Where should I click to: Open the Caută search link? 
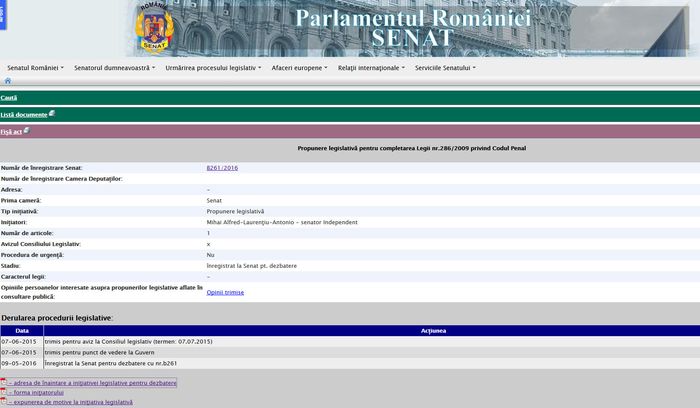(x=8, y=98)
